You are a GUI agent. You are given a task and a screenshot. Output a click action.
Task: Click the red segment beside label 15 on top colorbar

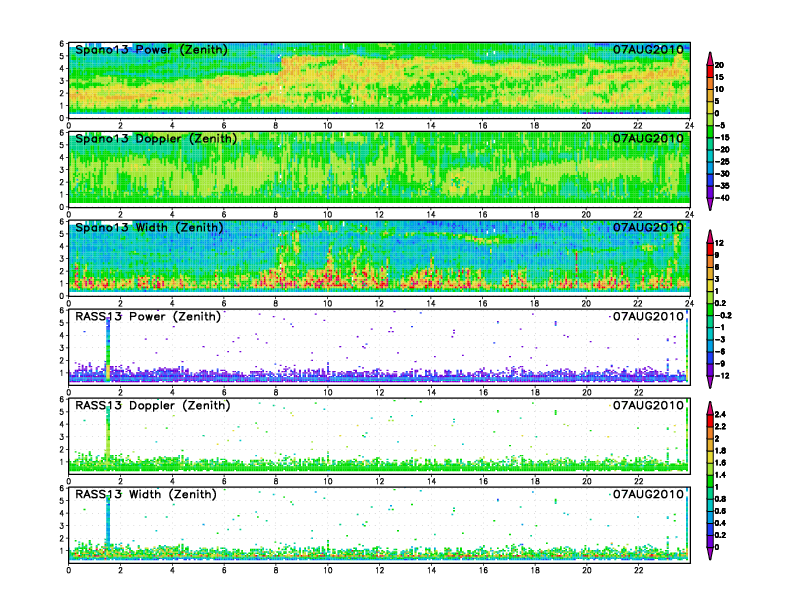[x=710, y=71]
